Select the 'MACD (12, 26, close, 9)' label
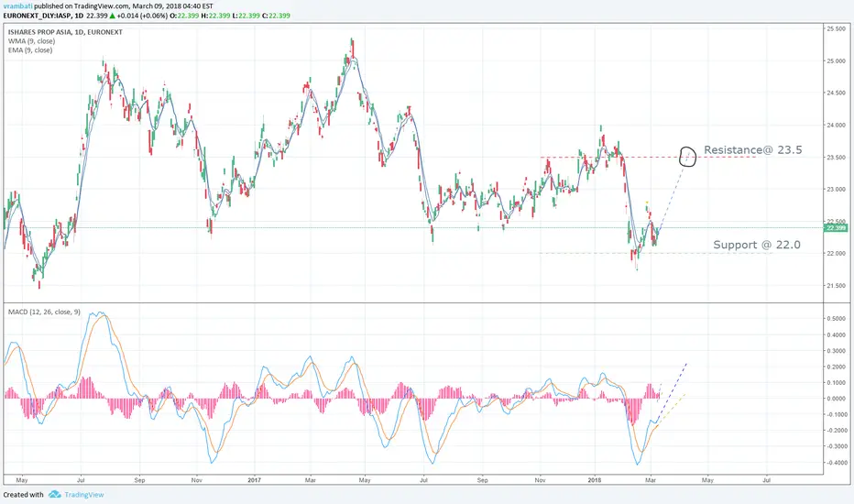This screenshot has height=504, width=854. pos(44,312)
